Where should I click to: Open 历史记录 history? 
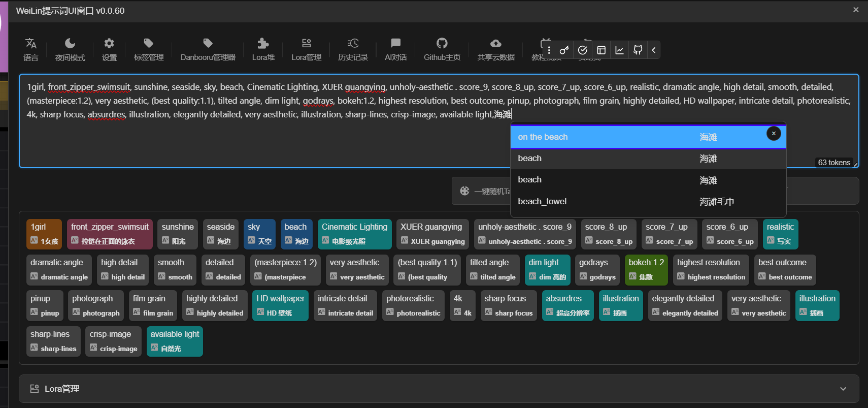coord(353,50)
